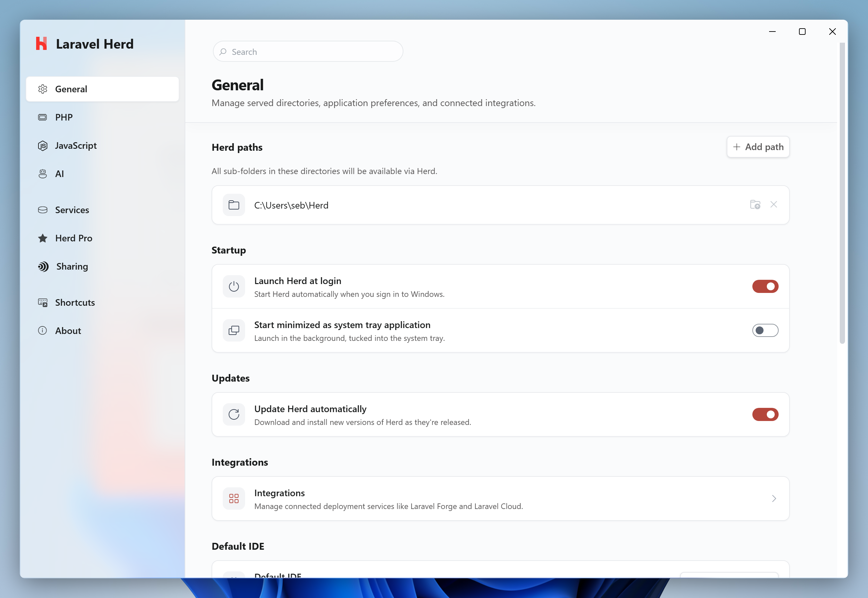Click the Launch Herd at login label
The image size is (868, 598).
[298, 281]
